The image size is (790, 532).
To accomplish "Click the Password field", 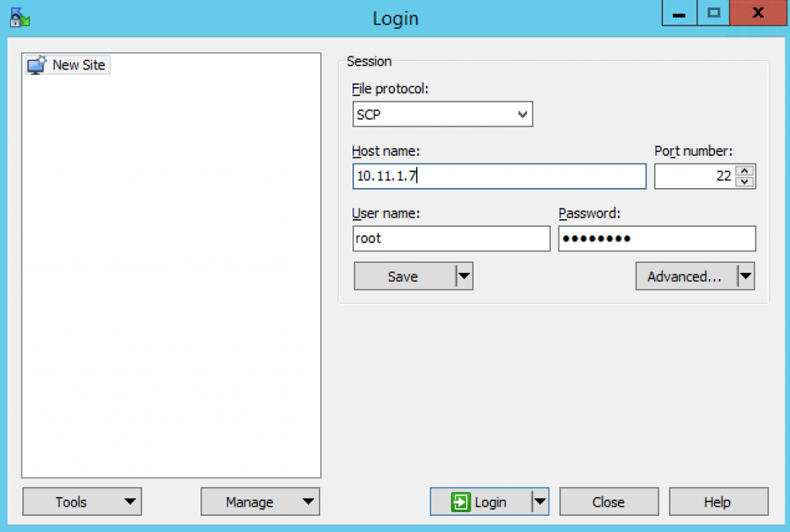I will (657, 238).
